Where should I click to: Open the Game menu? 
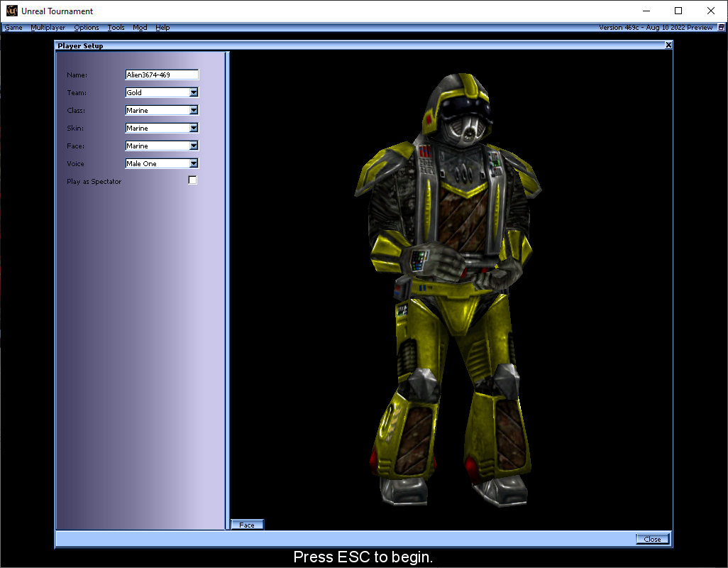point(13,28)
